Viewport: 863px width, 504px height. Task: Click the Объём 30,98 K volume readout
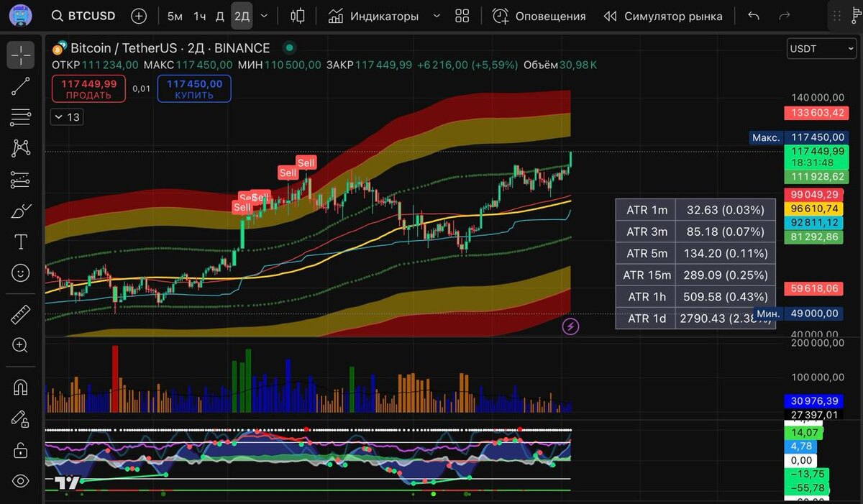(x=560, y=65)
